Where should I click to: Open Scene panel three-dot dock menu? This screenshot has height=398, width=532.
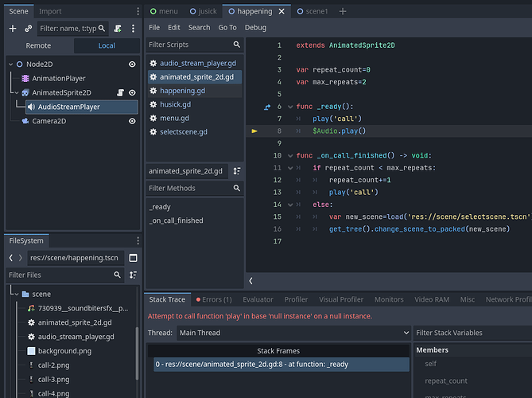coord(138,11)
